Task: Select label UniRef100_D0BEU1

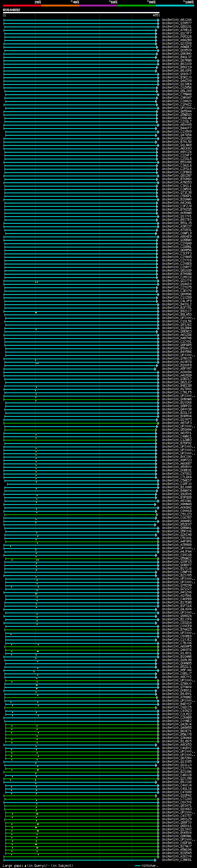Action: tap(176, 470)
